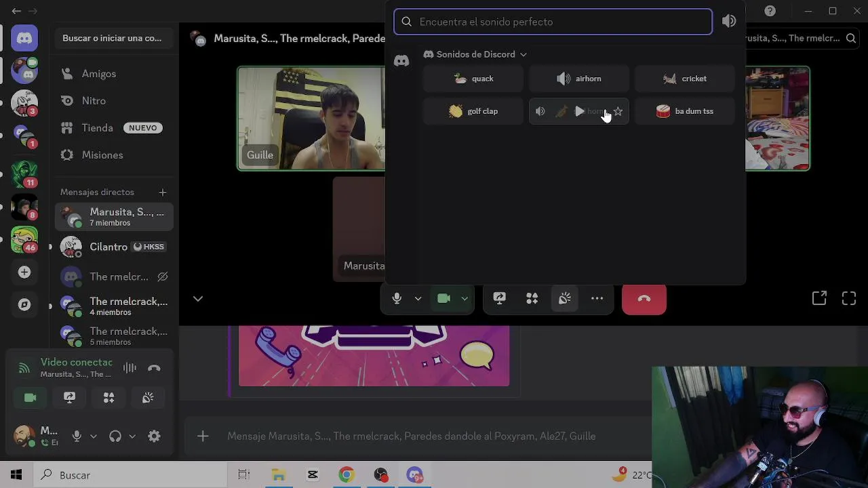The image size is (868, 488).
Task: Collapse the call panel chevron
Action: (198, 298)
